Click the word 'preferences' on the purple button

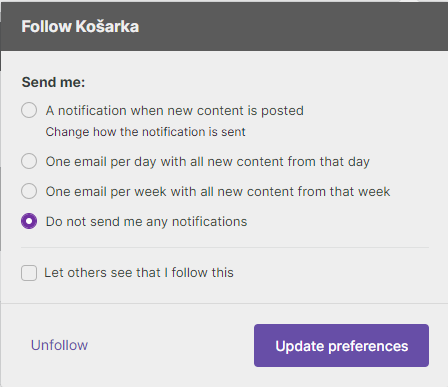pos(368,347)
